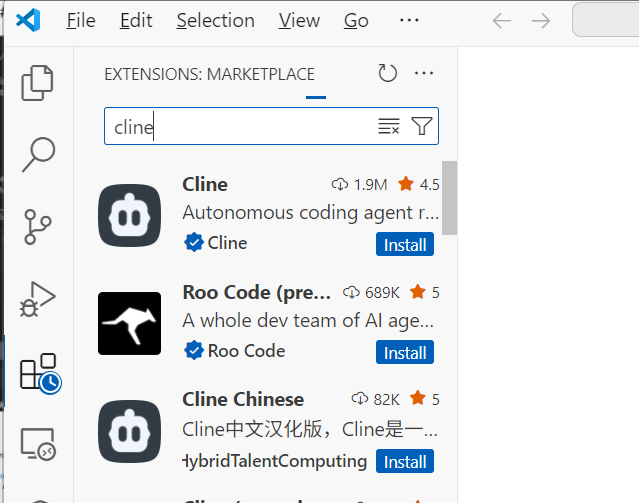
Task: Open the Source Control view
Action: coord(37,227)
